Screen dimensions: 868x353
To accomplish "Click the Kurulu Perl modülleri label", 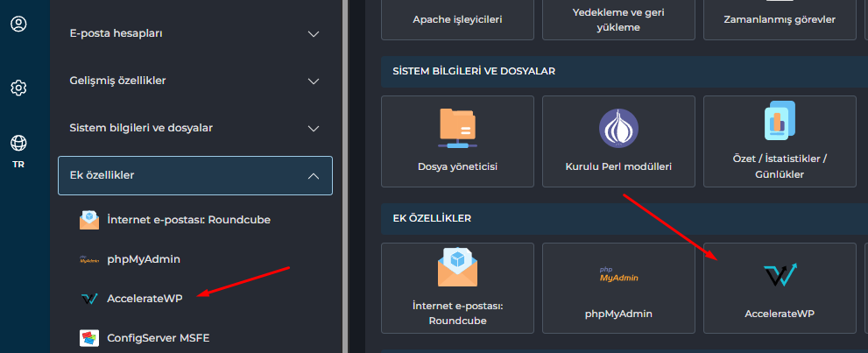I will point(618,166).
